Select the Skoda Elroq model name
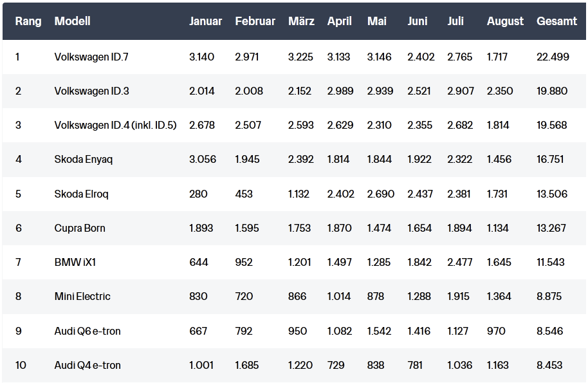Screen dimensions: 588x383 [81, 194]
